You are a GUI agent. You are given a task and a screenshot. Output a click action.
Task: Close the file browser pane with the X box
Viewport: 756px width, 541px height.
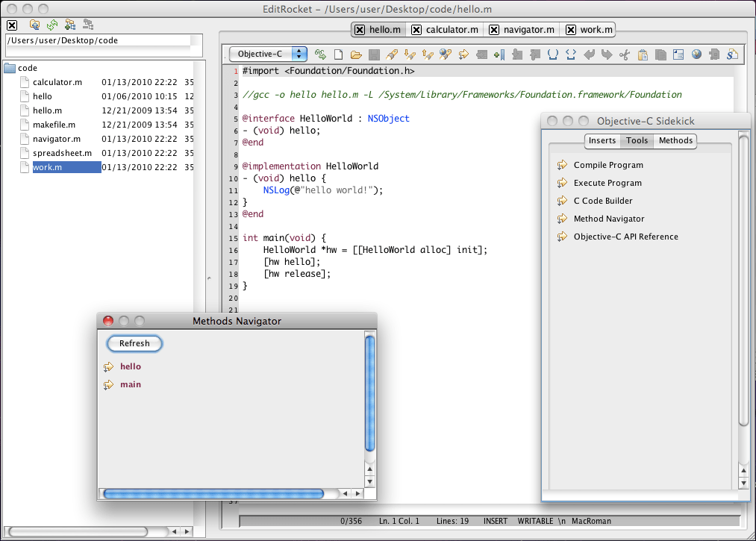[x=12, y=25]
